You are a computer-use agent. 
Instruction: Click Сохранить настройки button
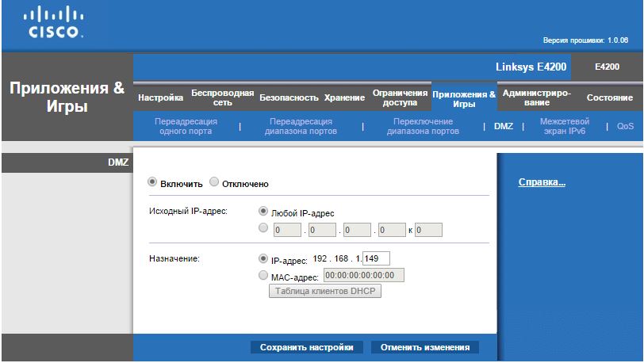[307, 347]
